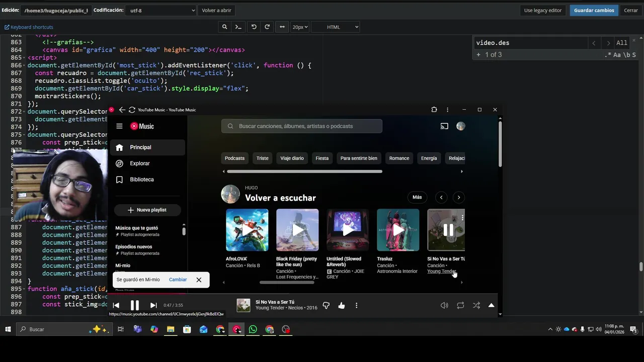Toggle line wrap double-arrow icon in editor

click(282, 27)
